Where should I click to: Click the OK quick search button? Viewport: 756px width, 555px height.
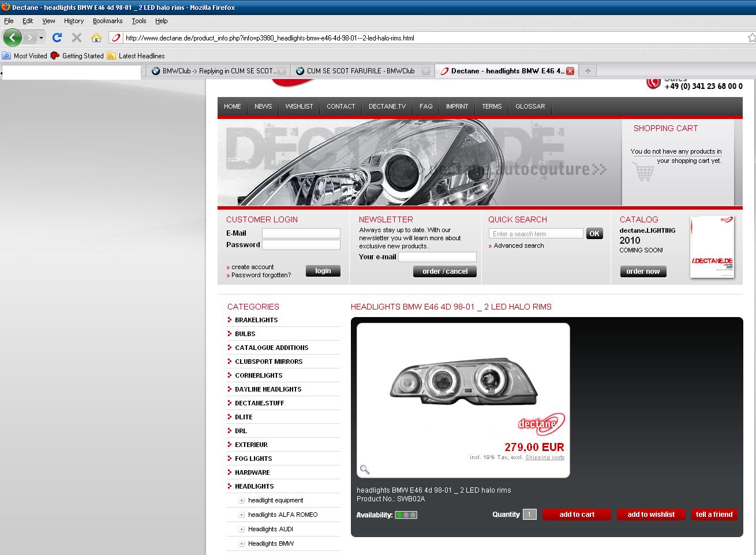[594, 233]
